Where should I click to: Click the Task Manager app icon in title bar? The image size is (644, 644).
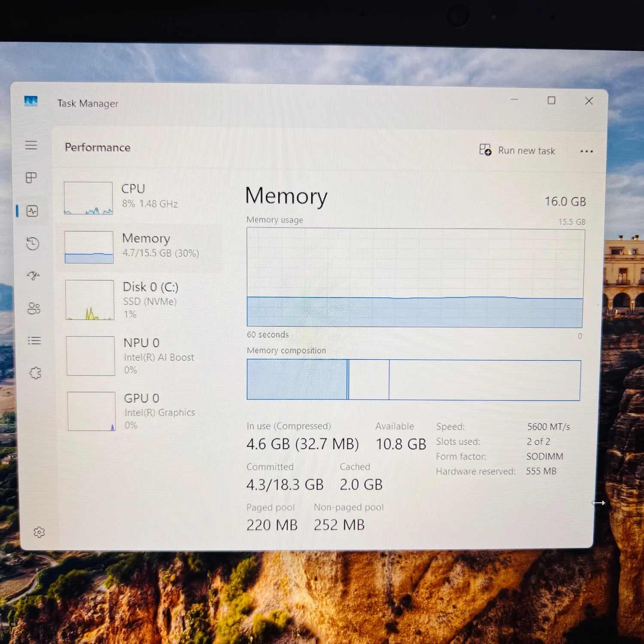pos(31,101)
